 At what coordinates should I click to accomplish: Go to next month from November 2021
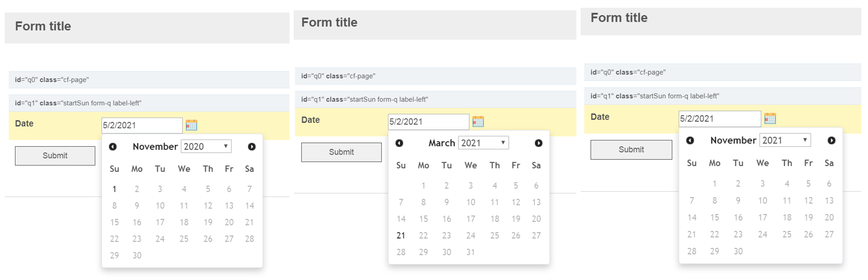pos(832,141)
